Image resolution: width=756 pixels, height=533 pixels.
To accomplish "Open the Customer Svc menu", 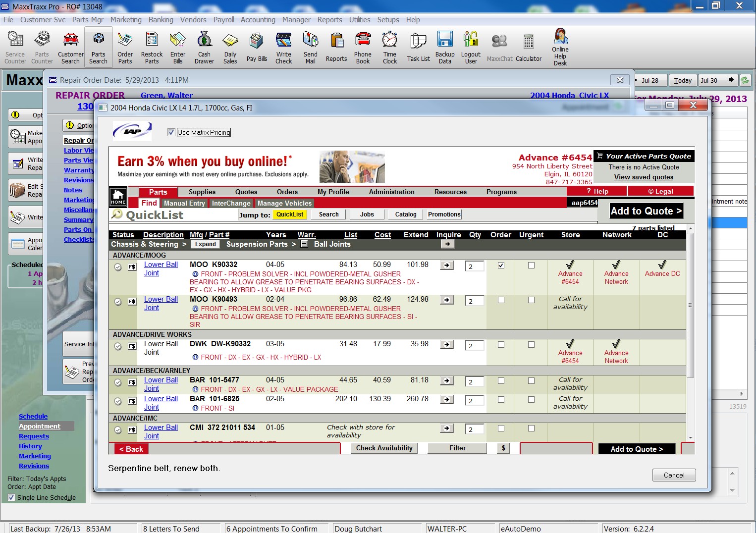I will pos(43,20).
